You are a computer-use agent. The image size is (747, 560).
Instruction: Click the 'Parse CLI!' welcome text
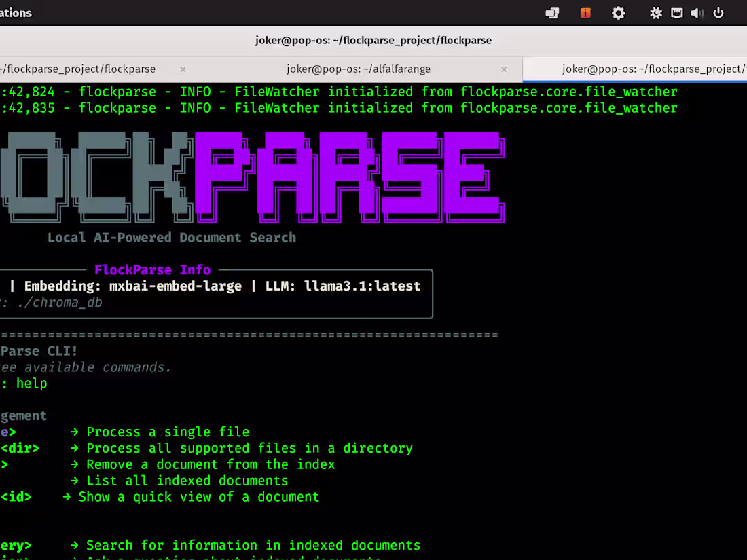click(39, 351)
